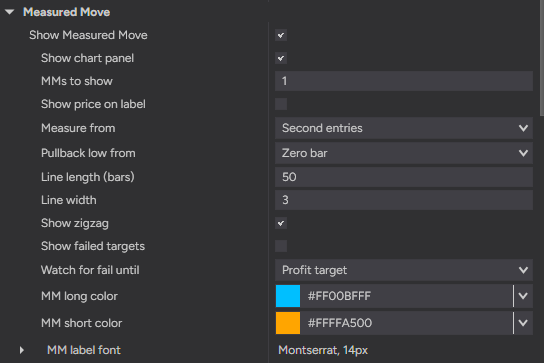
Task: Select the Show chart panel label
Action: click(87, 58)
